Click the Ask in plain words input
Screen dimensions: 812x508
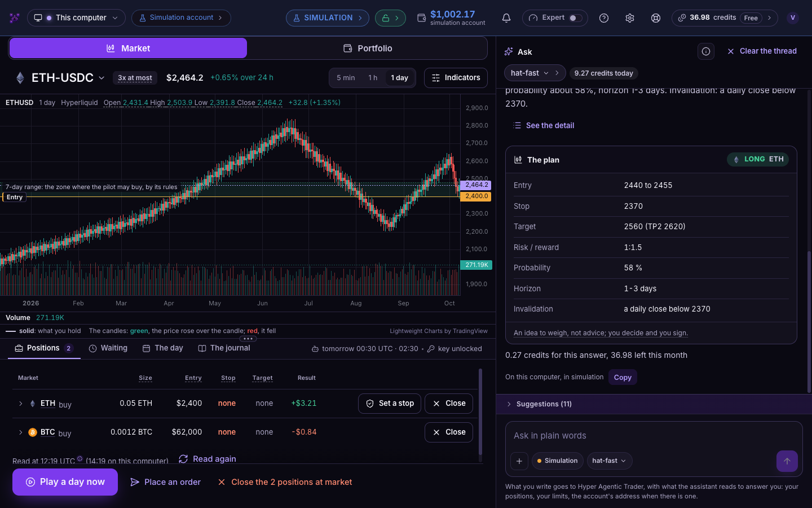point(654,436)
